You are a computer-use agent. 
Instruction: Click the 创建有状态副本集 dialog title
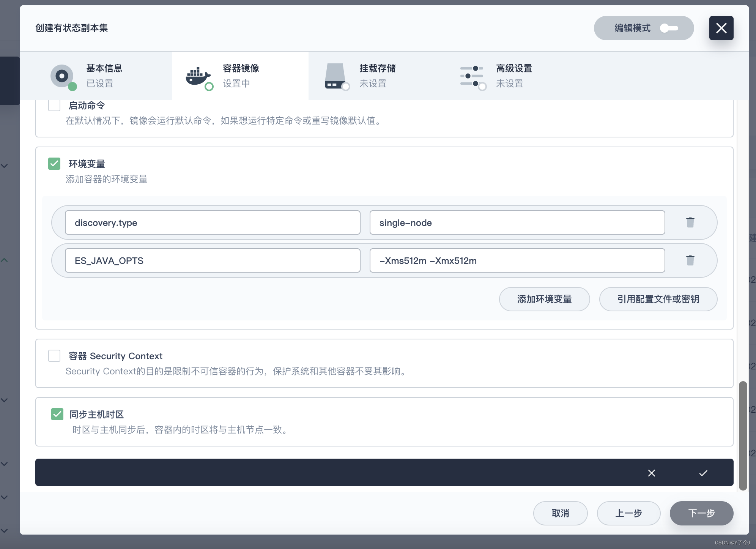(x=72, y=28)
